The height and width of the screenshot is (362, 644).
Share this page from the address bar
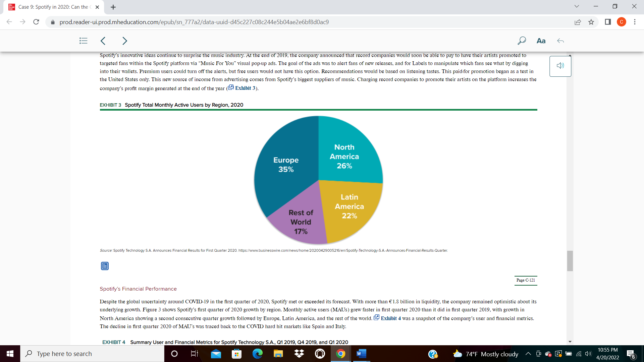point(578,22)
